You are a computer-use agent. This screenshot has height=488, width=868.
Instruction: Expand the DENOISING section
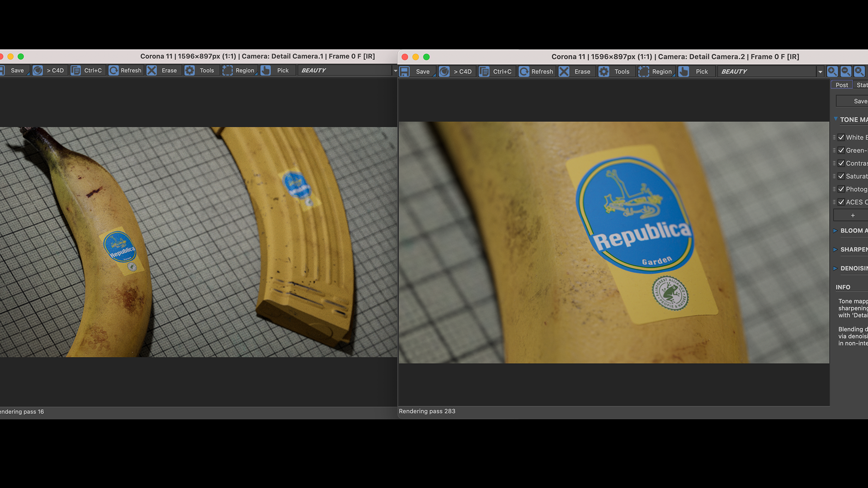pyautogui.click(x=835, y=268)
